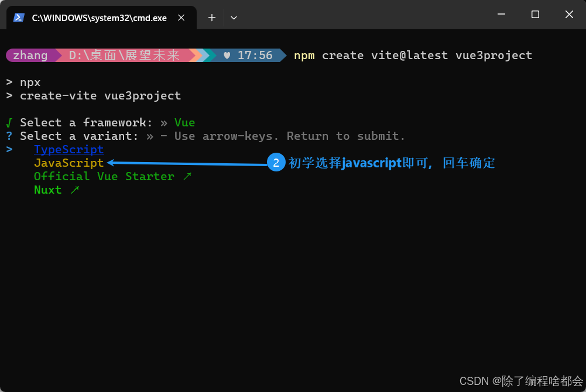Viewport: 586px width, 392px height.
Task: Pick the Official Vue Starter option
Action: pyautogui.click(x=112, y=176)
